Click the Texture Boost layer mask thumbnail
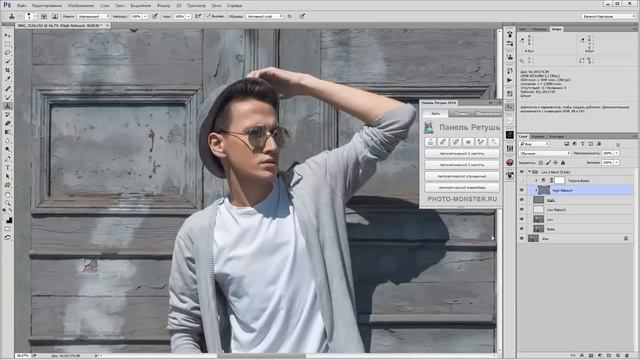Screen dimensions: 640x360 tap(560, 180)
